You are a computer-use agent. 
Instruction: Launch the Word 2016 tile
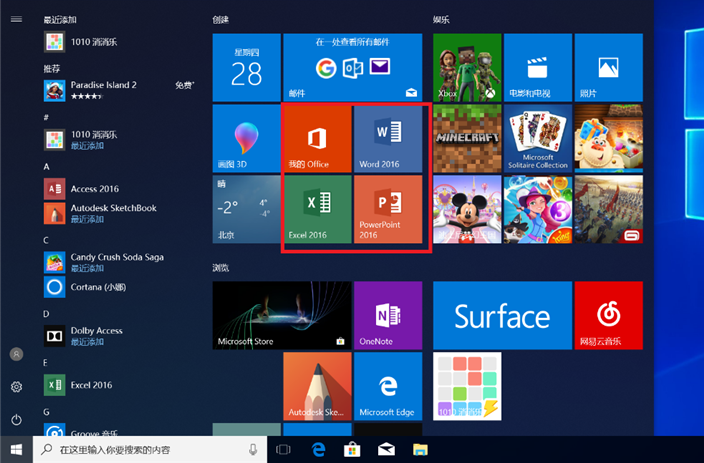pos(388,139)
